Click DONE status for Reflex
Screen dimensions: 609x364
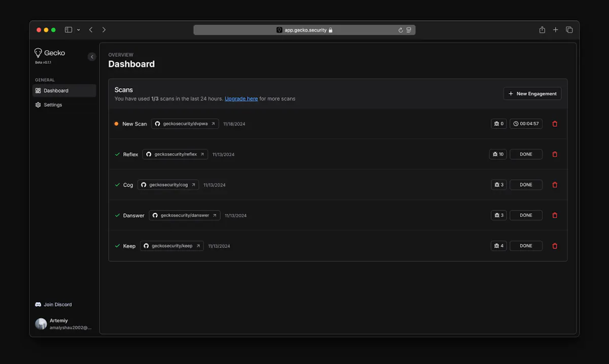coord(526,154)
